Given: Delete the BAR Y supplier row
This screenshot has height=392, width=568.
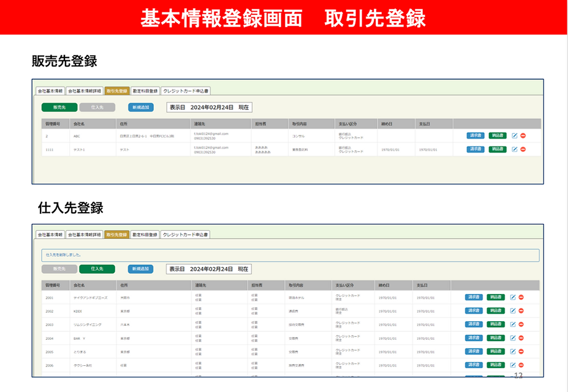Looking at the screenshot, I should [521, 337].
